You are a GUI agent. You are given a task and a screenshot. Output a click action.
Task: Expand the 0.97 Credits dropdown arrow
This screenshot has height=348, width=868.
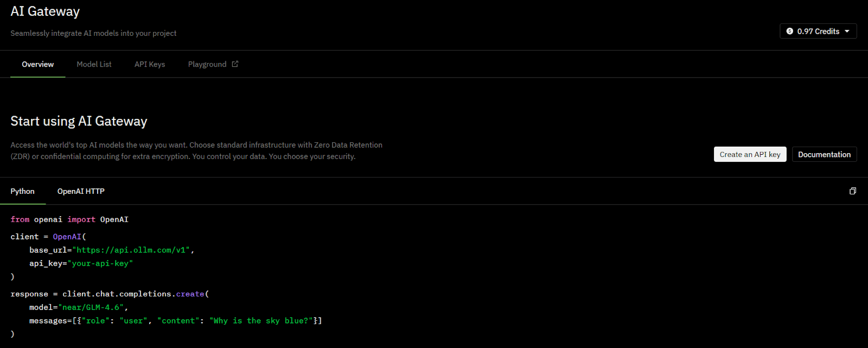click(x=847, y=31)
